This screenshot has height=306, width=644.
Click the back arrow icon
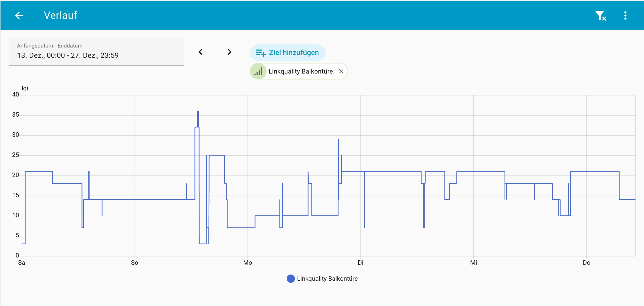(x=19, y=15)
